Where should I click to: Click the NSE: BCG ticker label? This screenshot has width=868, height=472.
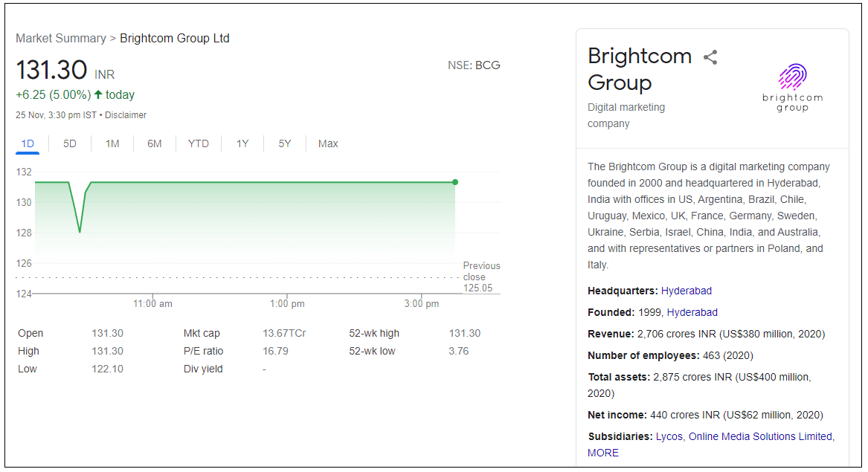coord(474,65)
